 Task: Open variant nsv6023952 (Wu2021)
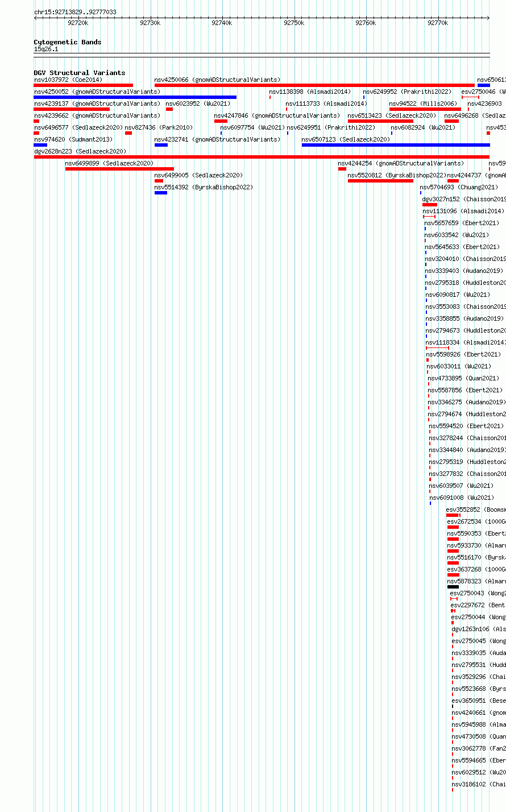198,103
